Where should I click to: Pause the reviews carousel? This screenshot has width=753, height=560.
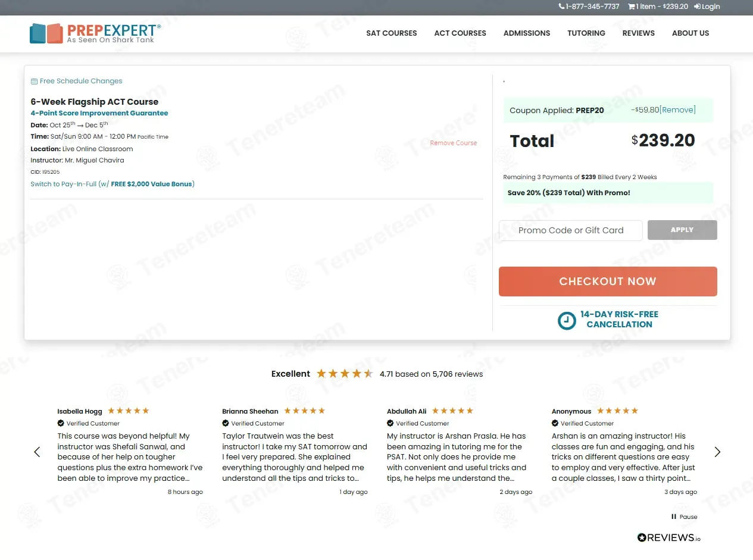[x=684, y=517]
